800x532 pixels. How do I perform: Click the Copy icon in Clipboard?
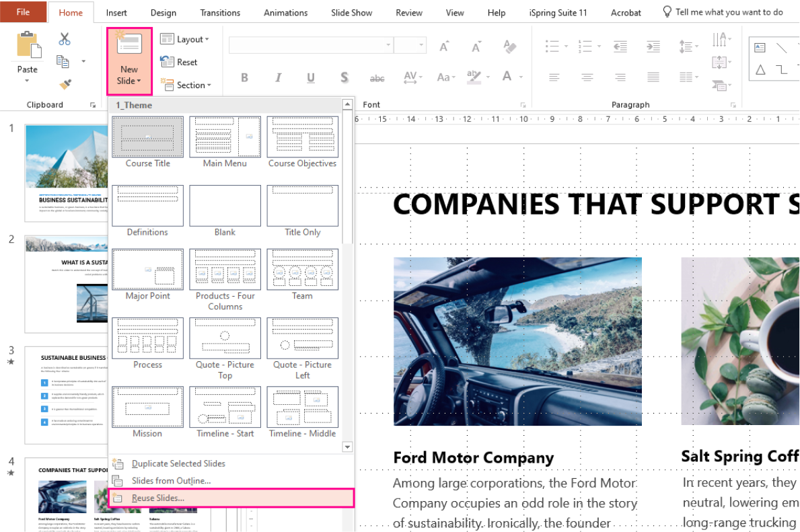(63, 62)
